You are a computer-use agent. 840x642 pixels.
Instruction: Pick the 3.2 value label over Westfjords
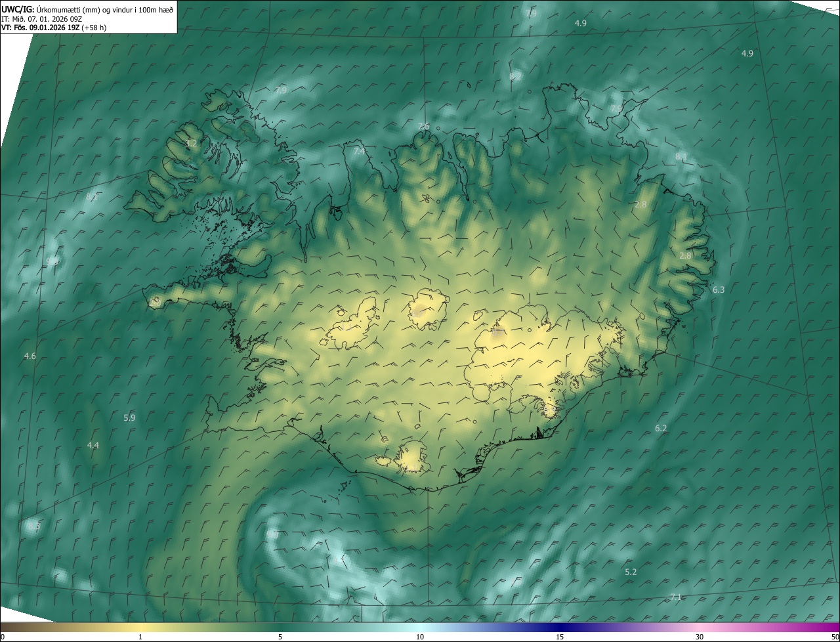click(191, 143)
